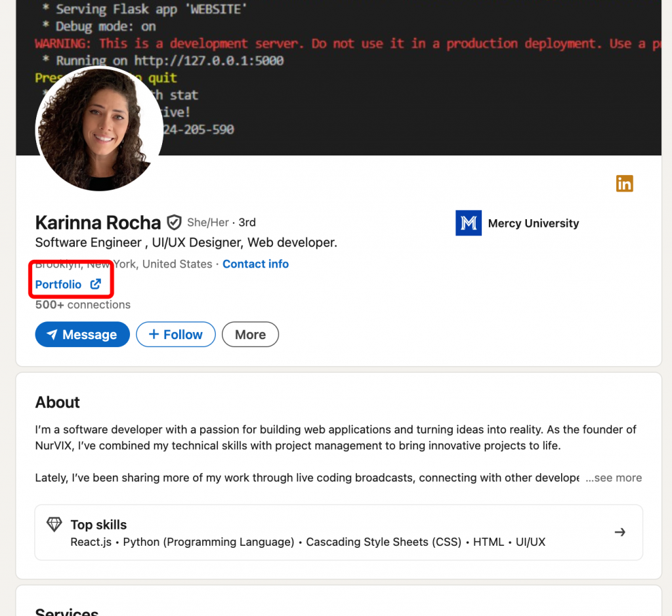The image size is (672, 616).
Task: View the 500+ connections link
Action: [83, 304]
